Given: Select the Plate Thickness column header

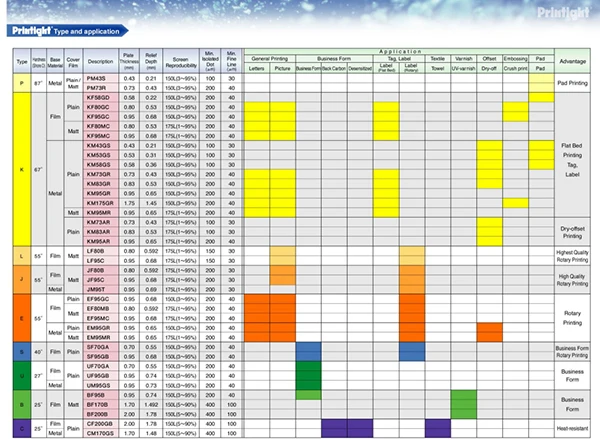Looking at the screenshot, I should tap(129, 61).
